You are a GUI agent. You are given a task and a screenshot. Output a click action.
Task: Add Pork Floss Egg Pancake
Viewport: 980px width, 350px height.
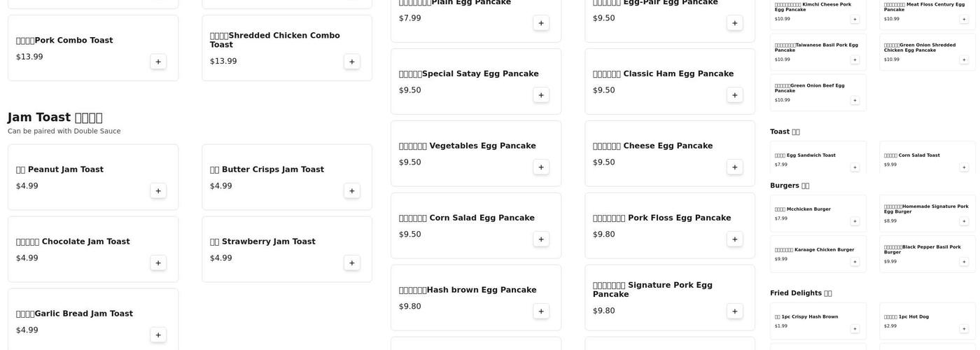tap(734, 239)
